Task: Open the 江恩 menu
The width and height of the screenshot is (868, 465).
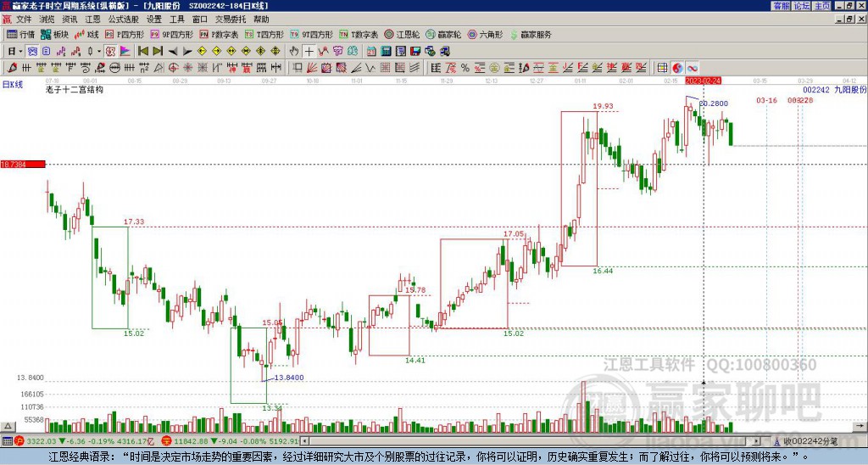Action: click(93, 20)
